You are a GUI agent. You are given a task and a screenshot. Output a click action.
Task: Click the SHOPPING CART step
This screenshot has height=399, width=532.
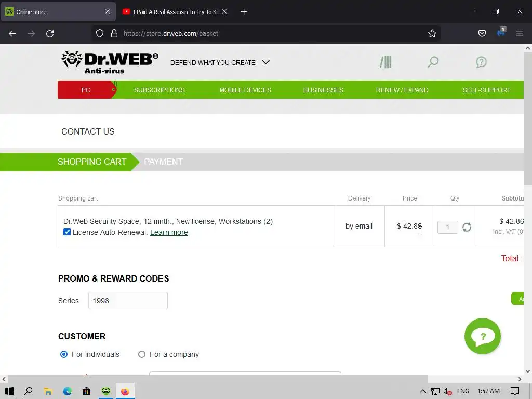tap(92, 162)
